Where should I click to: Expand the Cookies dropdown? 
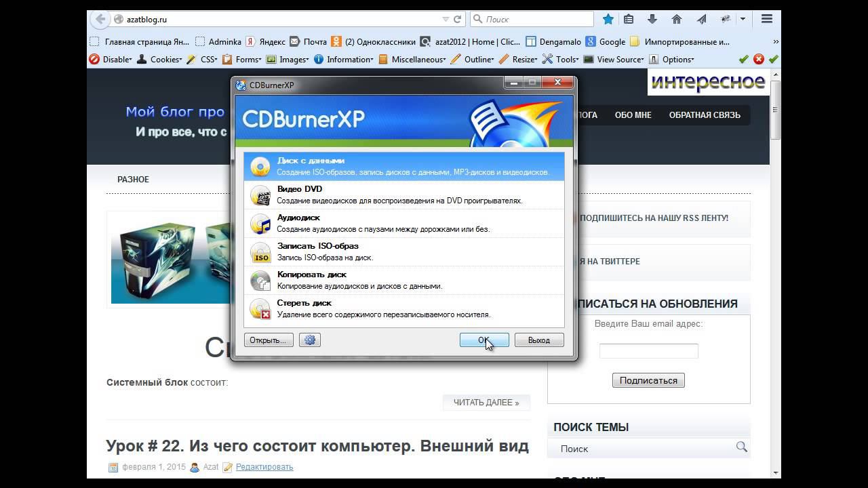159,59
